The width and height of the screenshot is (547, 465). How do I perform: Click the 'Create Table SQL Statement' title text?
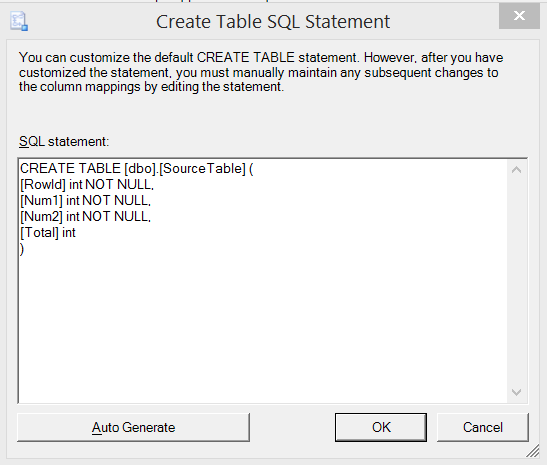(273, 22)
